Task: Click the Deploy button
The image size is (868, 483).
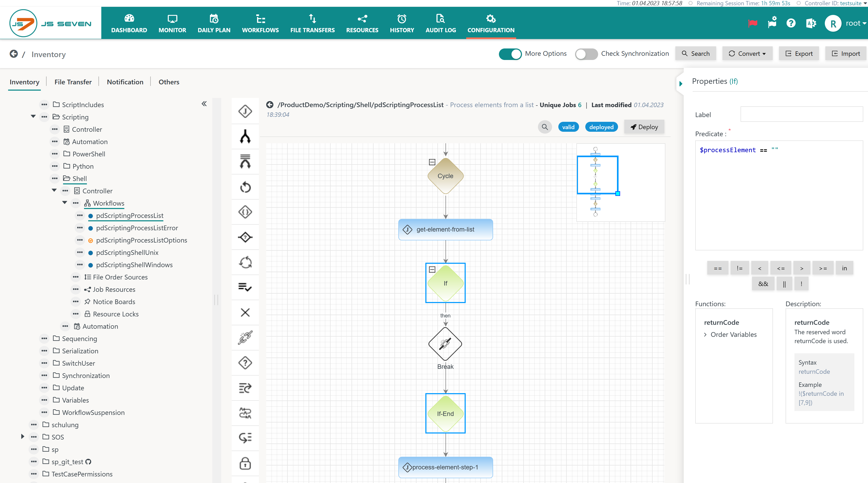Action: pyautogui.click(x=644, y=127)
